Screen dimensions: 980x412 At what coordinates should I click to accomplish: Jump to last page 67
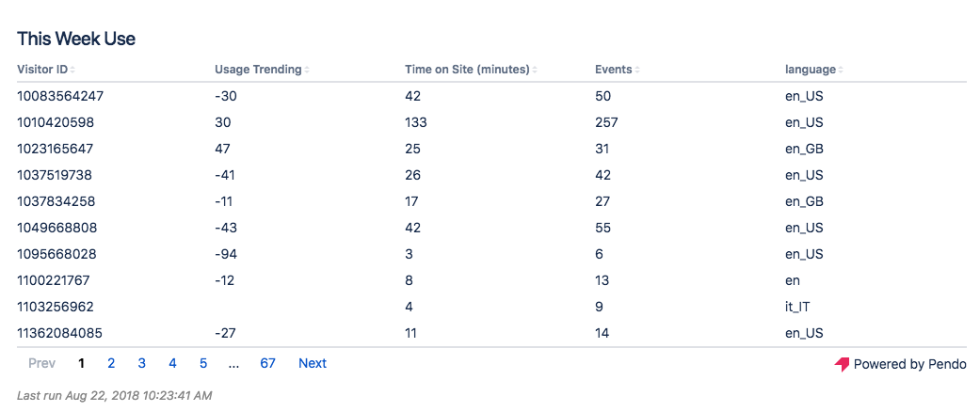[x=268, y=363]
